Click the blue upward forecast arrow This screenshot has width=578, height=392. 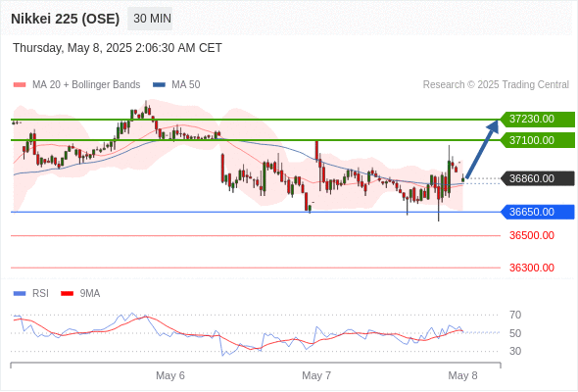(x=482, y=149)
